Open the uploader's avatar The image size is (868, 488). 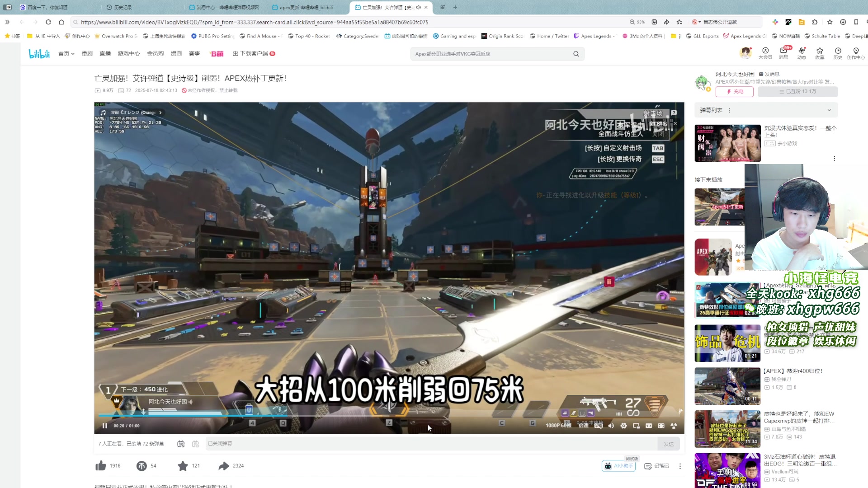pyautogui.click(x=702, y=83)
